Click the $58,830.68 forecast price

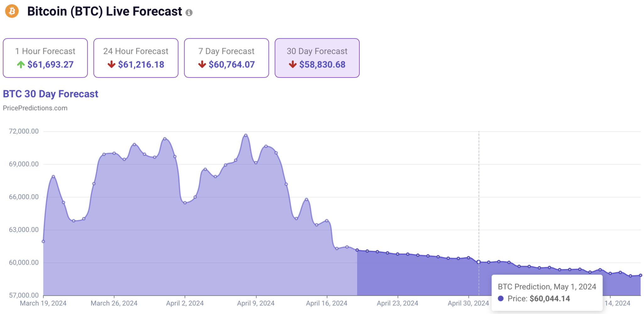(322, 65)
